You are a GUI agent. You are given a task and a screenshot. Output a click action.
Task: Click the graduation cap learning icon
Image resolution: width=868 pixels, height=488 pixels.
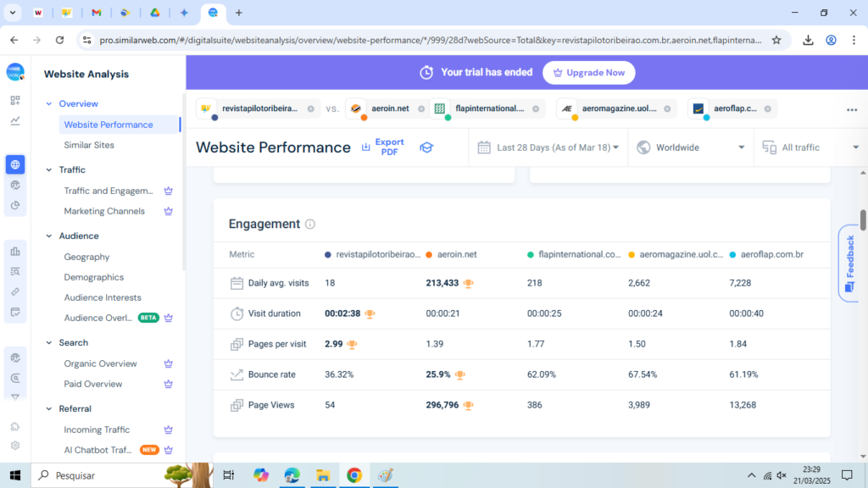click(426, 147)
